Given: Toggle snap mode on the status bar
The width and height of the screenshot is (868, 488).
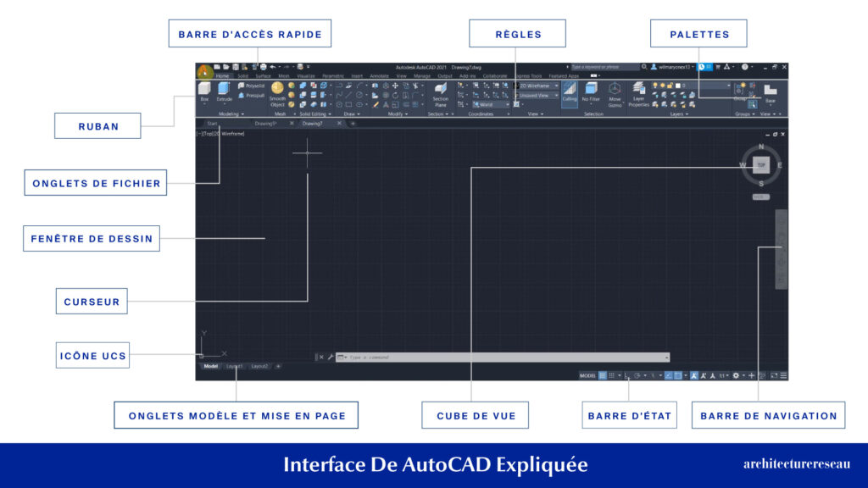Looking at the screenshot, I should [x=611, y=375].
